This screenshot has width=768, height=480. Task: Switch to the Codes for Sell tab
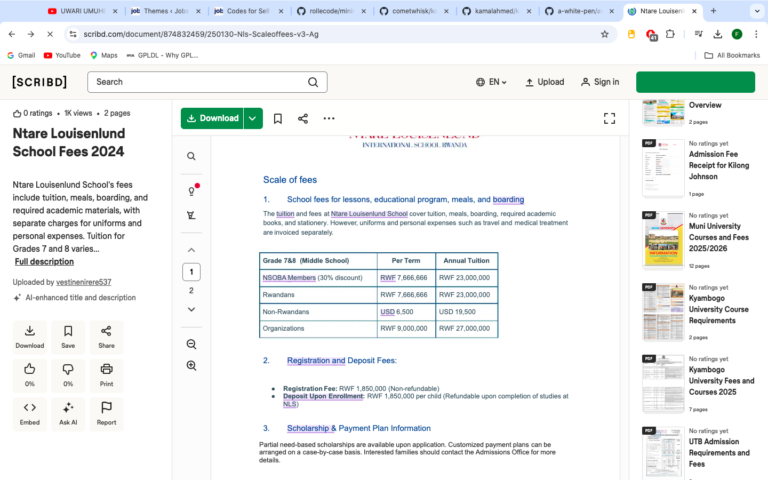tap(248, 11)
